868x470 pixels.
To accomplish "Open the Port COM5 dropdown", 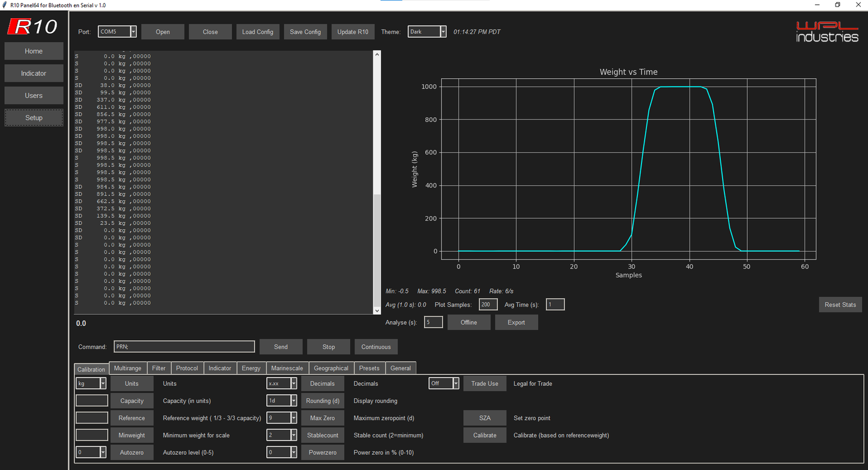I will coord(133,32).
